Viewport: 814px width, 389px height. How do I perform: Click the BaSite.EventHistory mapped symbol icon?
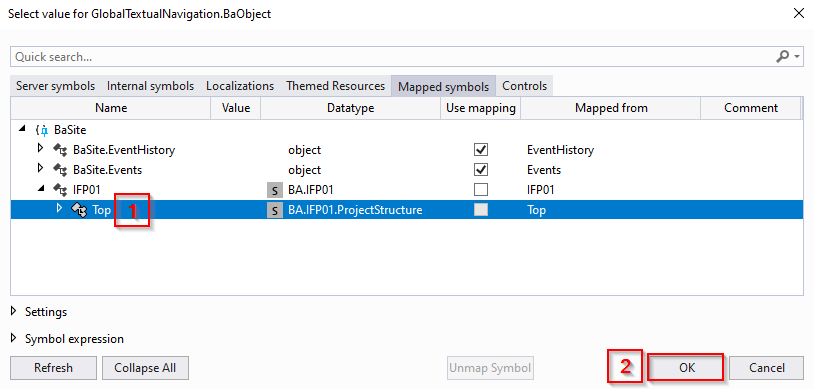(x=61, y=151)
